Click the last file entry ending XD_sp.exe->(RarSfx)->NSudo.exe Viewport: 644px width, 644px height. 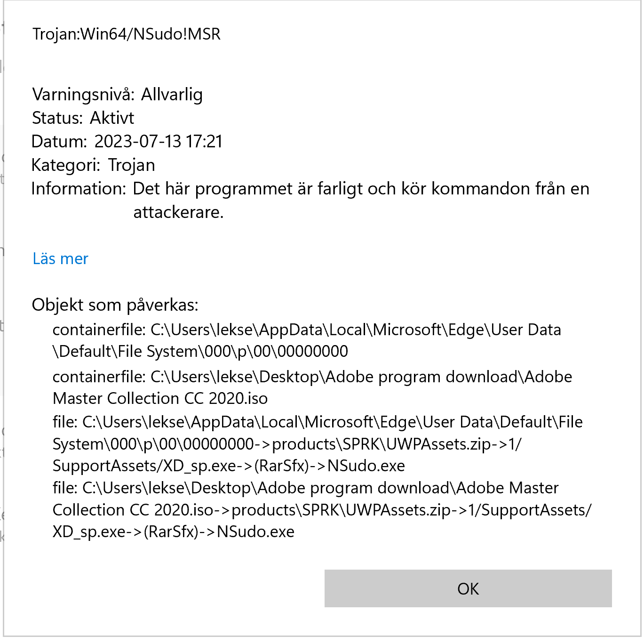pos(322,509)
